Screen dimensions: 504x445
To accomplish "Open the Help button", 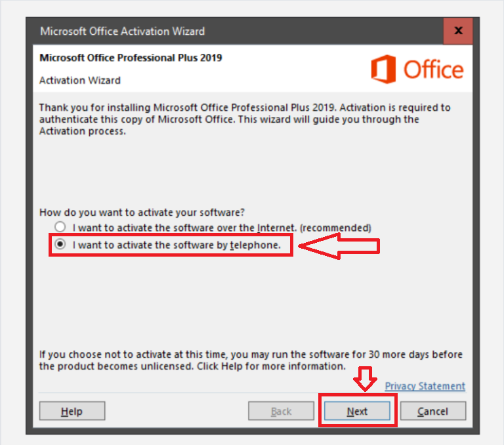I will (72, 411).
